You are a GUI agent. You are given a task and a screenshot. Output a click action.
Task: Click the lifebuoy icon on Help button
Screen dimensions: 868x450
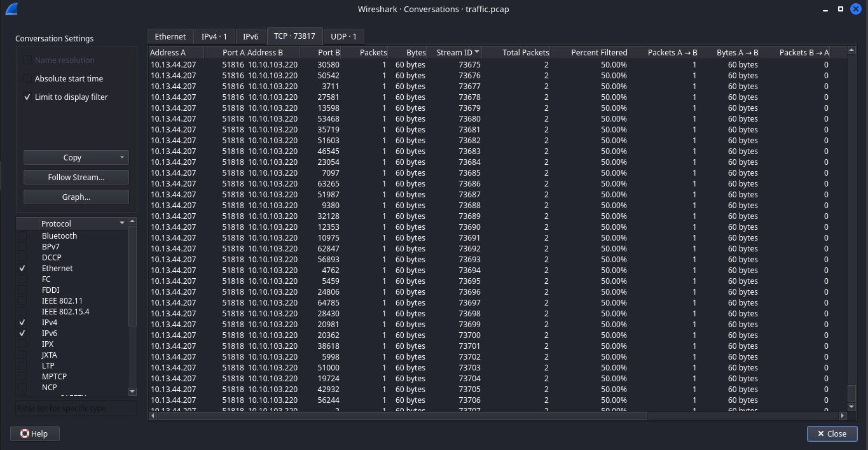point(25,433)
